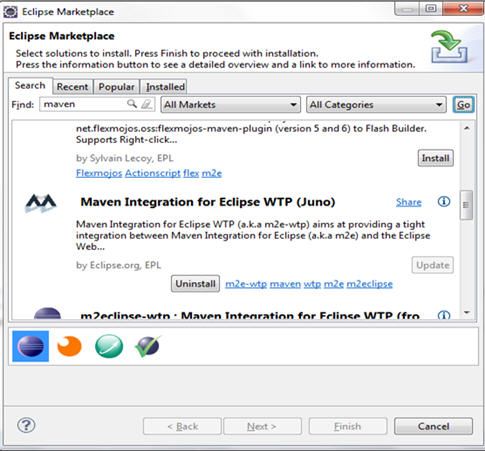
Task: Open the wtp tag link
Action: (312, 284)
